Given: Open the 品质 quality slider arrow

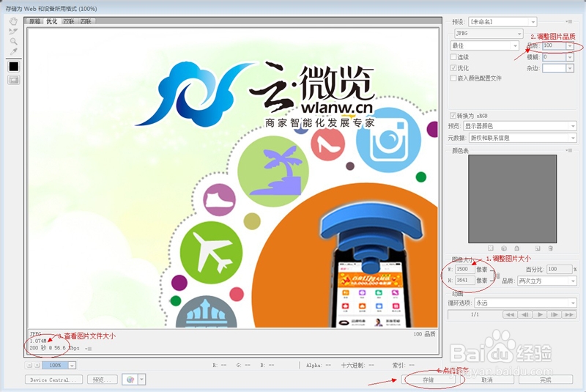Looking at the screenshot, I should pos(570,45).
